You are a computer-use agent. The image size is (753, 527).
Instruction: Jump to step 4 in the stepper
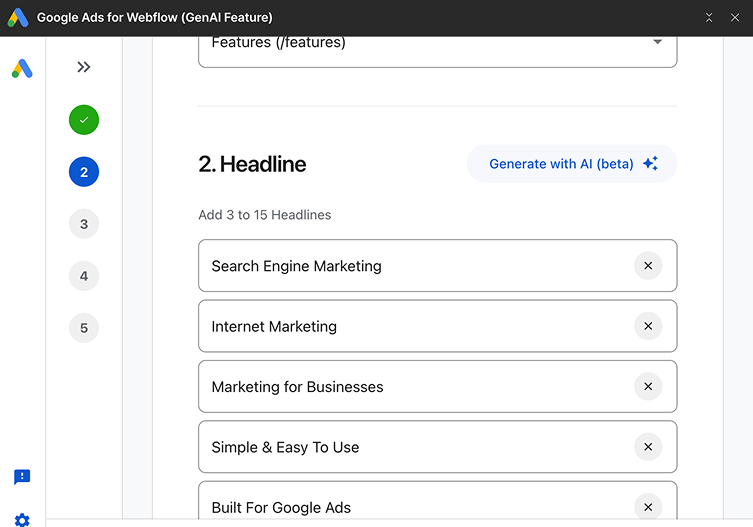84,276
